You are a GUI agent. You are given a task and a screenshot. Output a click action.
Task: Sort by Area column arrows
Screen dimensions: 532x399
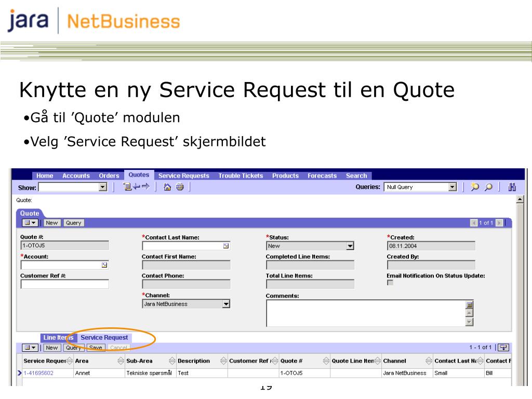pos(121,361)
